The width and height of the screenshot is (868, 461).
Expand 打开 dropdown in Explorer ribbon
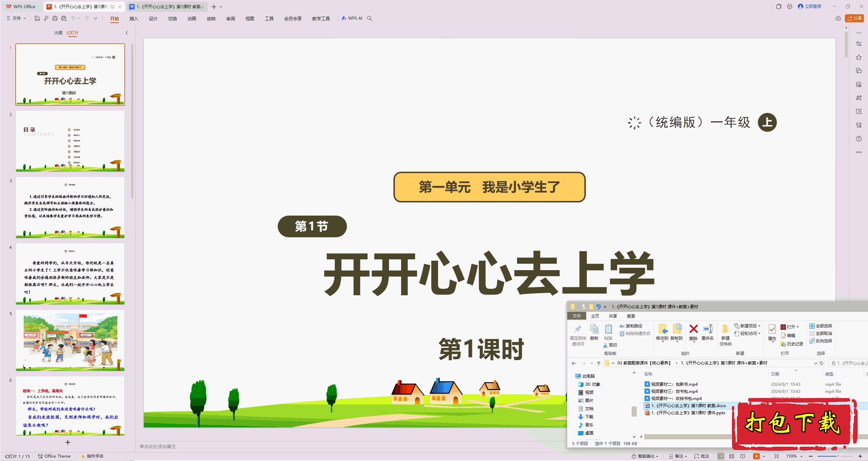tap(798, 327)
